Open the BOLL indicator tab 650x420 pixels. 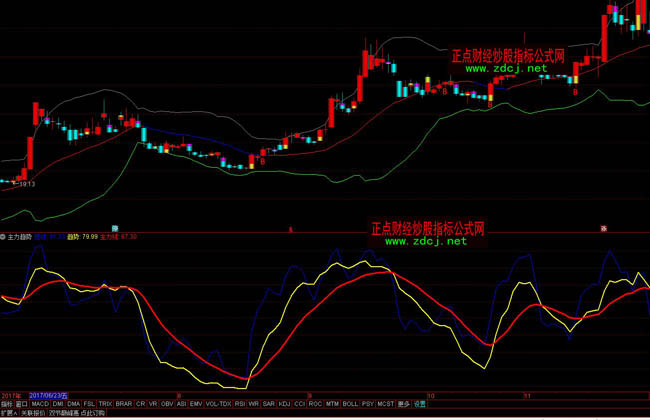[350, 404]
